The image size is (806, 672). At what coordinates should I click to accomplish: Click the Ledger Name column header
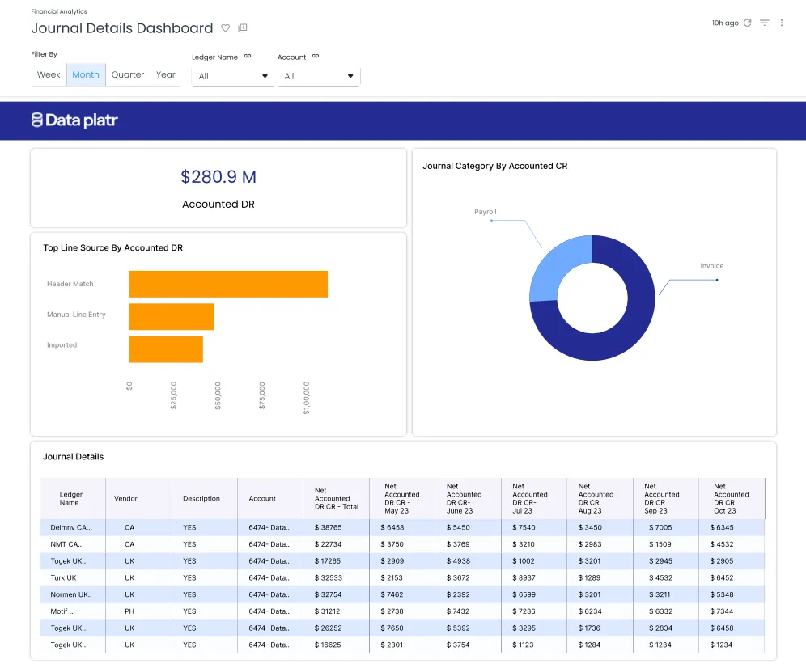point(70,499)
